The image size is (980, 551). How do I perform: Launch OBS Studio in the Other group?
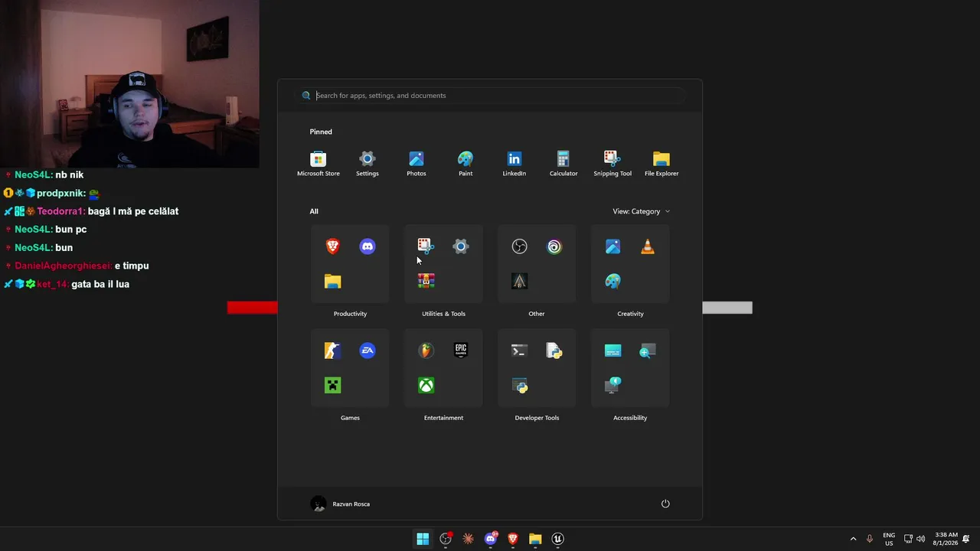coord(520,246)
